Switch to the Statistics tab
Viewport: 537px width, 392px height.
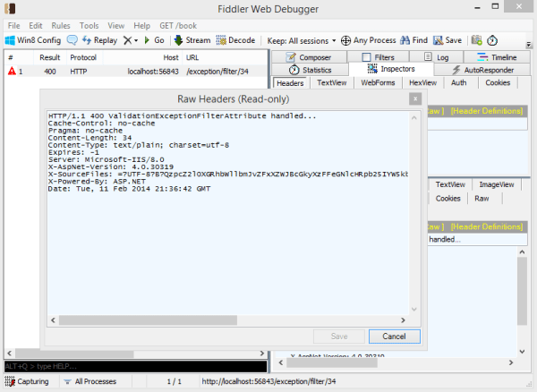tap(310, 70)
